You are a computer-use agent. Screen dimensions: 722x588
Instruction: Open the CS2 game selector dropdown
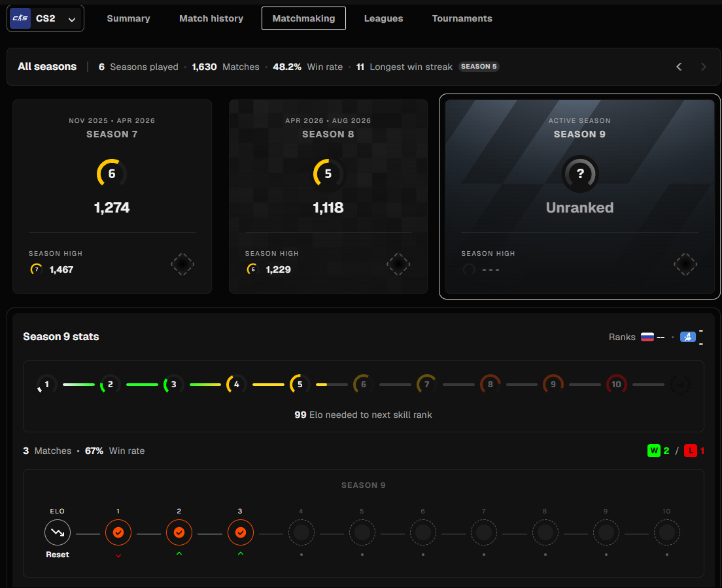point(45,18)
